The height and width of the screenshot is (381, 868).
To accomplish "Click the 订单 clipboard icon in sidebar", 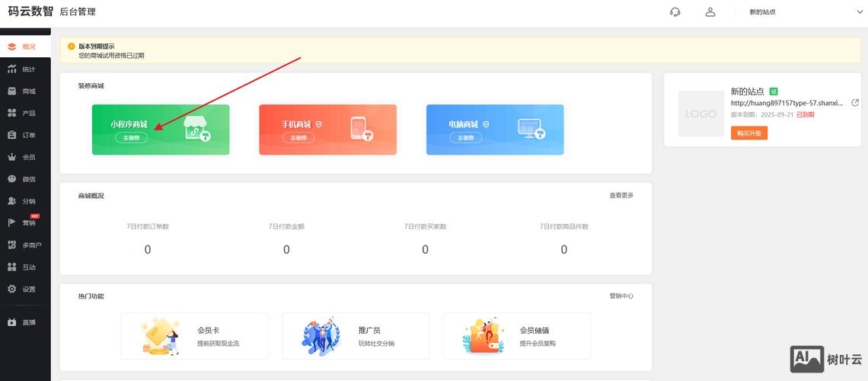I will pos(11,135).
